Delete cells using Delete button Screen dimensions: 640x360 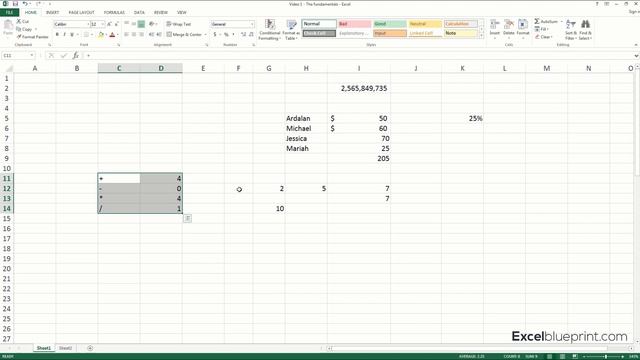[x=509, y=29]
